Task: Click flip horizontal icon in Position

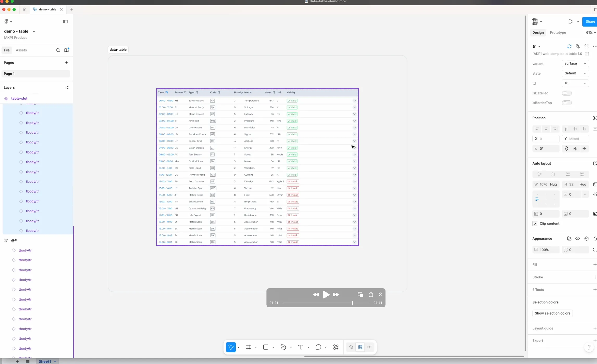Action: (575, 149)
